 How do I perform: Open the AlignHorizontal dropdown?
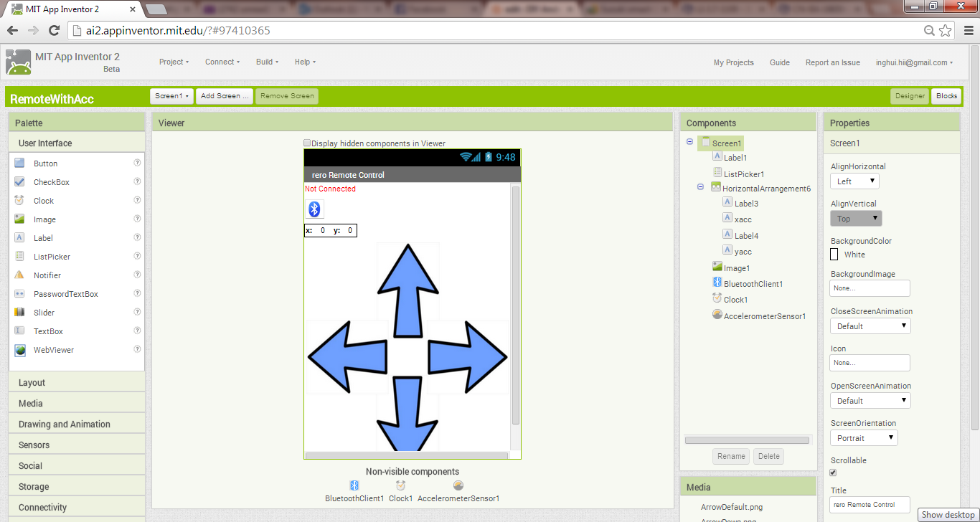tap(855, 181)
